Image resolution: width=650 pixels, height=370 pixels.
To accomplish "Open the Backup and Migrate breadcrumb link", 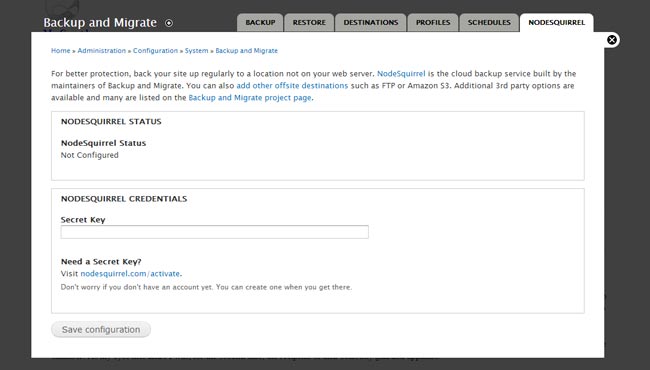I will [x=247, y=51].
